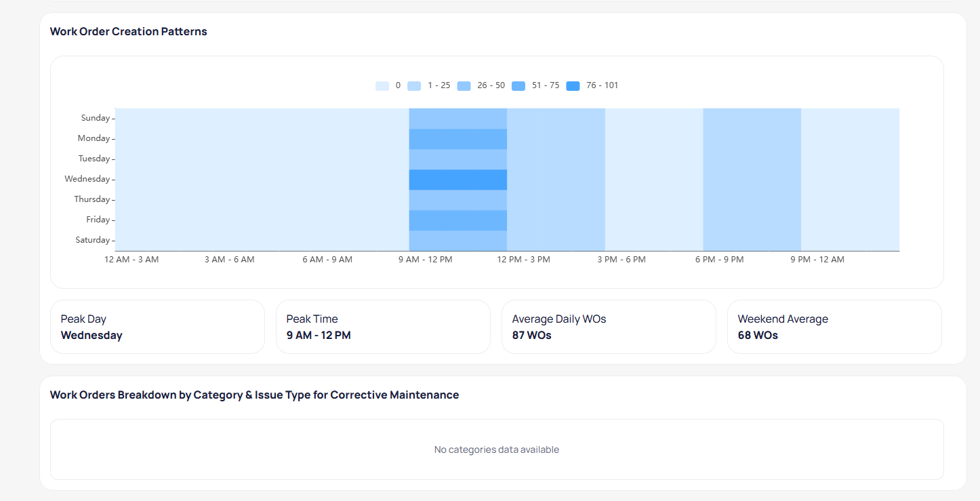This screenshot has width=980, height=501.
Task: Click Monday 12 AM - 3 AM heatmap cell
Action: click(164, 139)
